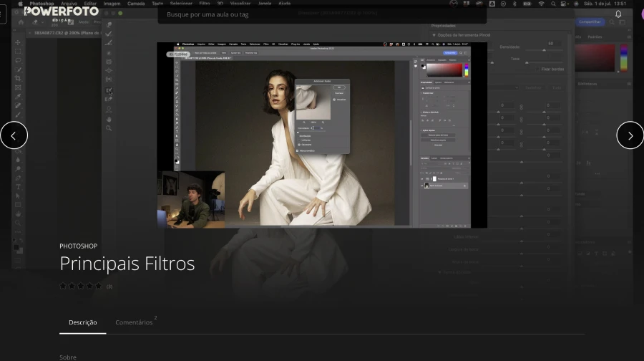Select Move tool in background Photoshop toolbar

[18, 42]
